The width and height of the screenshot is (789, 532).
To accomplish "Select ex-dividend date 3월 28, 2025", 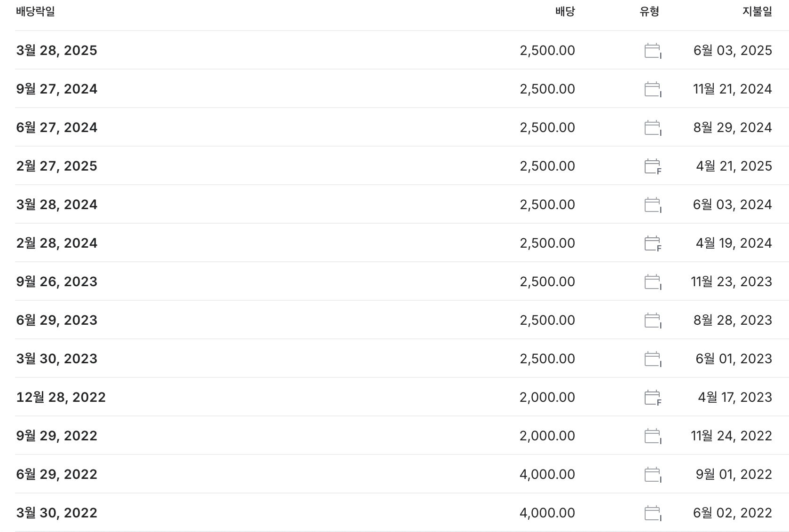I will tap(56, 51).
